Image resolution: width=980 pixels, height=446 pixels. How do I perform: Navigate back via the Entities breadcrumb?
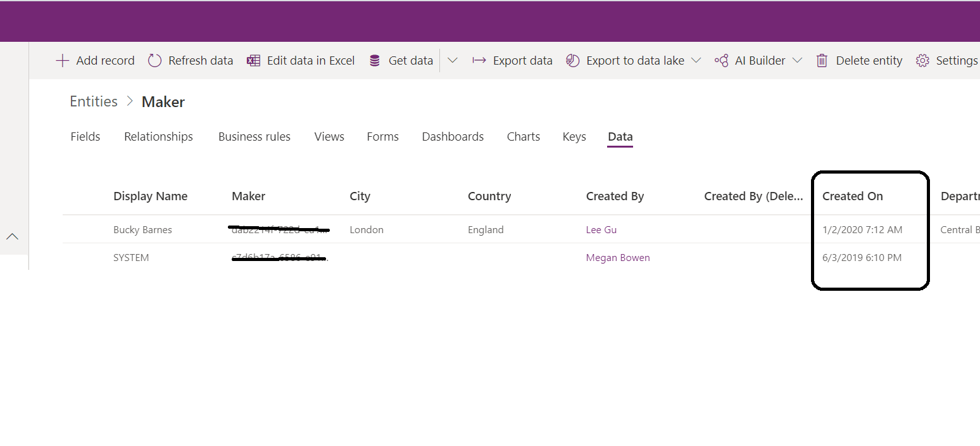tap(93, 101)
